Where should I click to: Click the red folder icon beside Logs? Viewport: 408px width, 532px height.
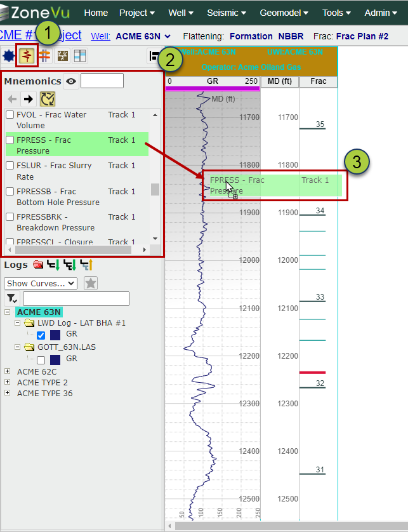(38, 264)
